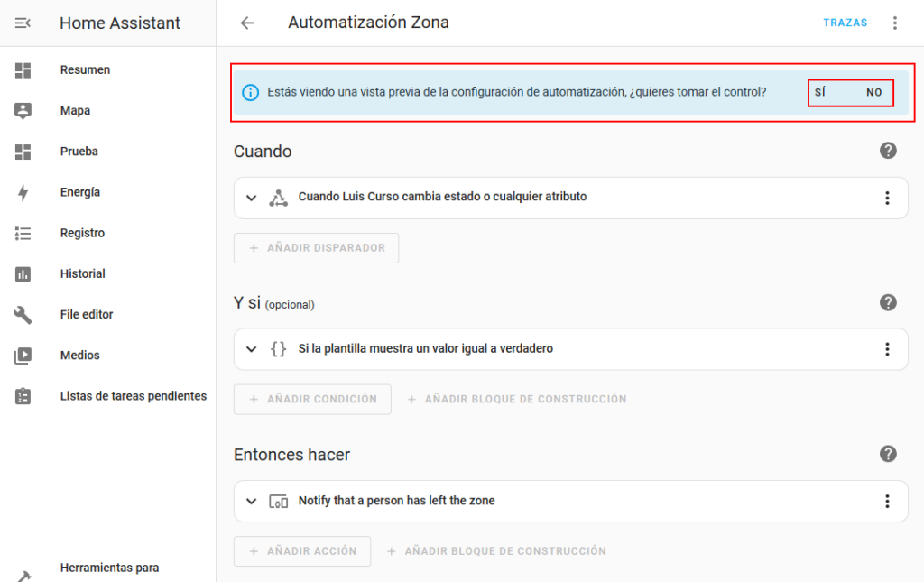This screenshot has width=924, height=582.
Task: Open Energía in the sidebar
Action: coord(79,192)
